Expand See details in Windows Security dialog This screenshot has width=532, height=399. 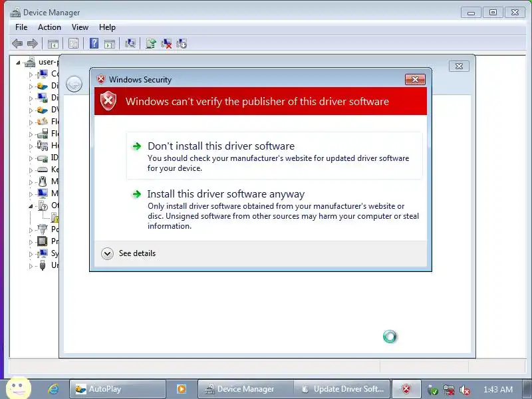pyautogui.click(x=128, y=253)
